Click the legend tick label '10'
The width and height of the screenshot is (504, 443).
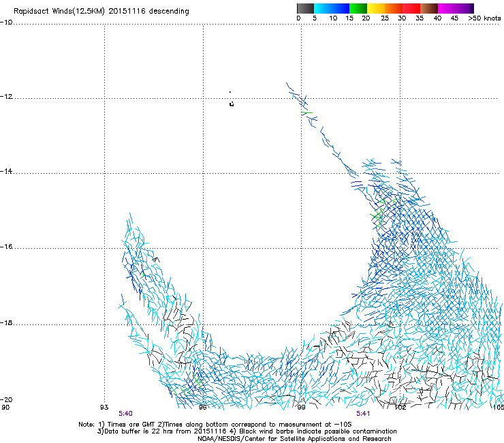point(333,18)
